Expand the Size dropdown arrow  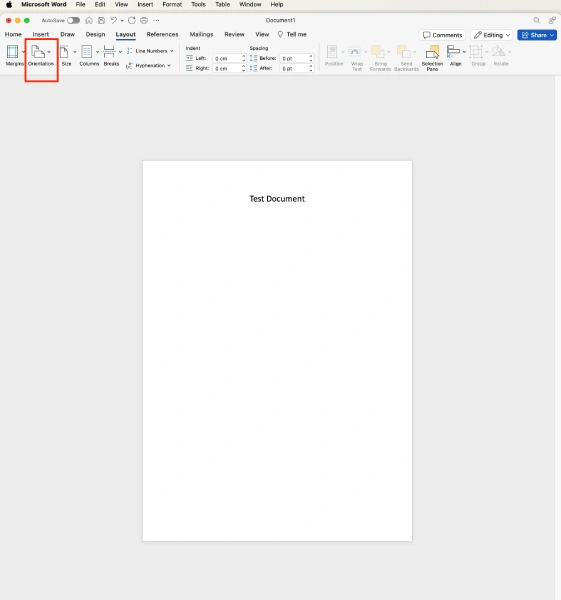click(x=75, y=52)
